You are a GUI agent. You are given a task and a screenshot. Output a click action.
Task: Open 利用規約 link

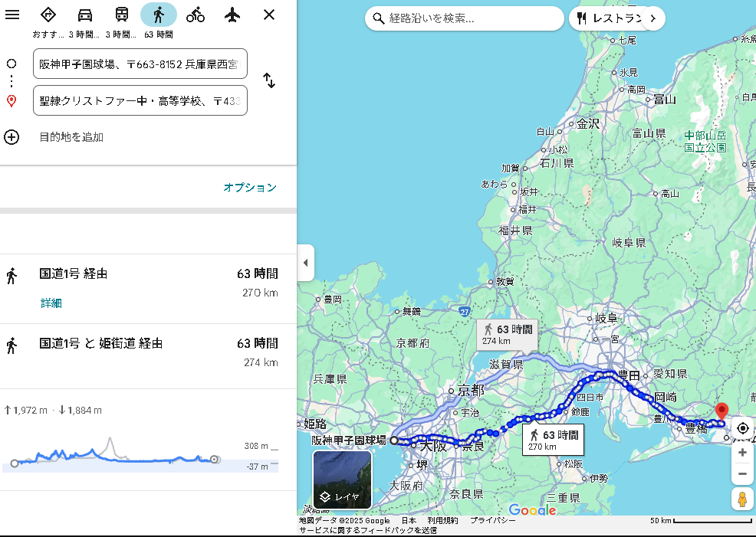click(442, 521)
